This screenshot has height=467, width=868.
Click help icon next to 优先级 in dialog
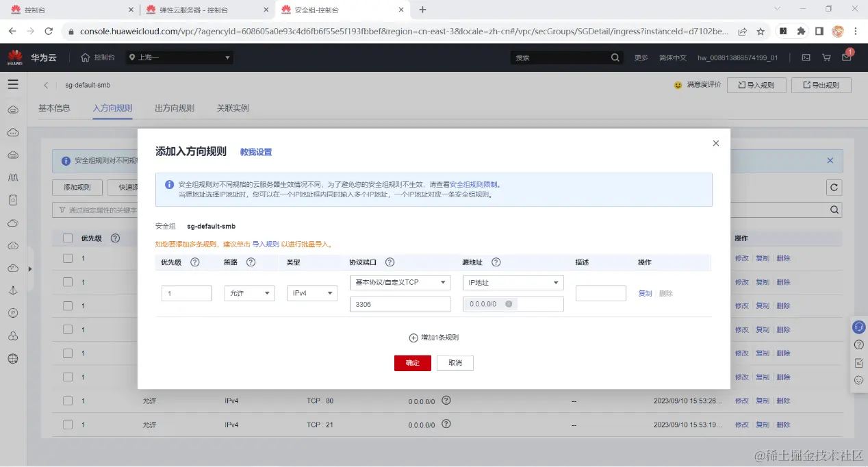[x=194, y=262]
